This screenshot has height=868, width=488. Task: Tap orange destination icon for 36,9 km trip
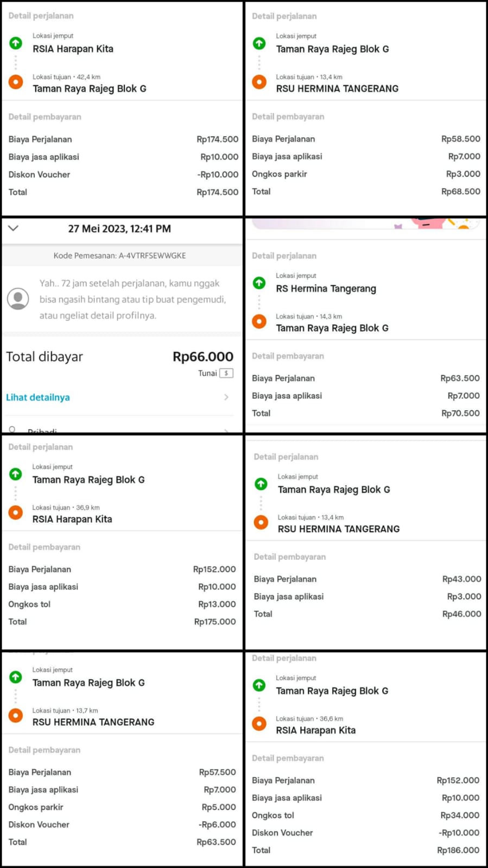pyautogui.click(x=16, y=513)
